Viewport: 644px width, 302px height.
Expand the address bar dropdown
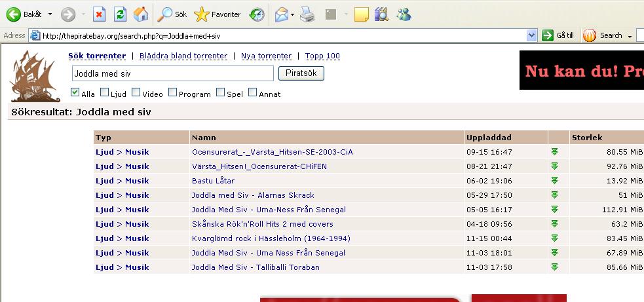pos(531,36)
